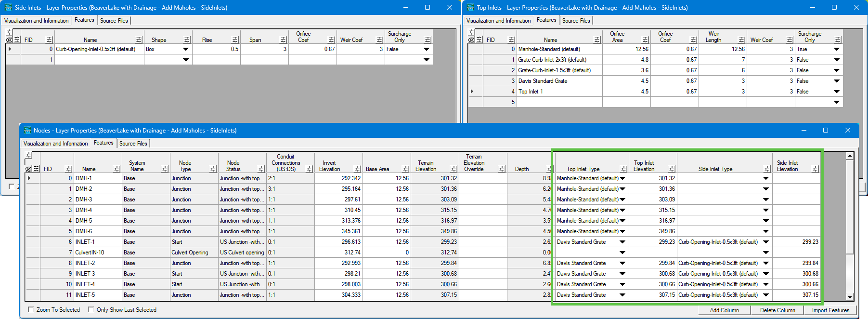The height and width of the screenshot is (319, 868).
Task: Check Only Show Last Selected option
Action: tap(91, 310)
